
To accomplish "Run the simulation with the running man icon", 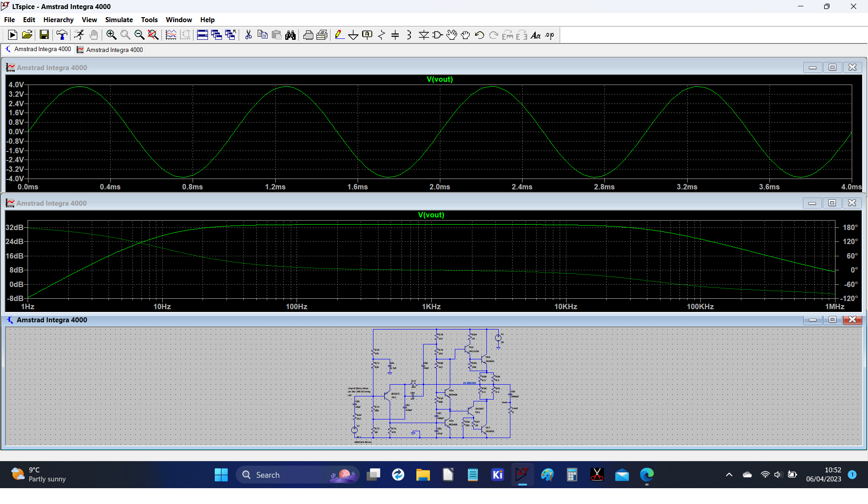I will pyautogui.click(x=79, y=35).
